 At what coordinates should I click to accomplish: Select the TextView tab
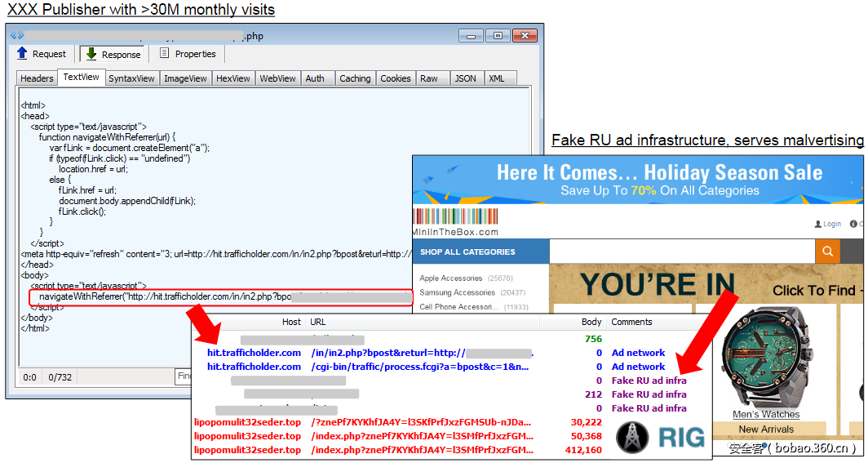click(81, 77)
